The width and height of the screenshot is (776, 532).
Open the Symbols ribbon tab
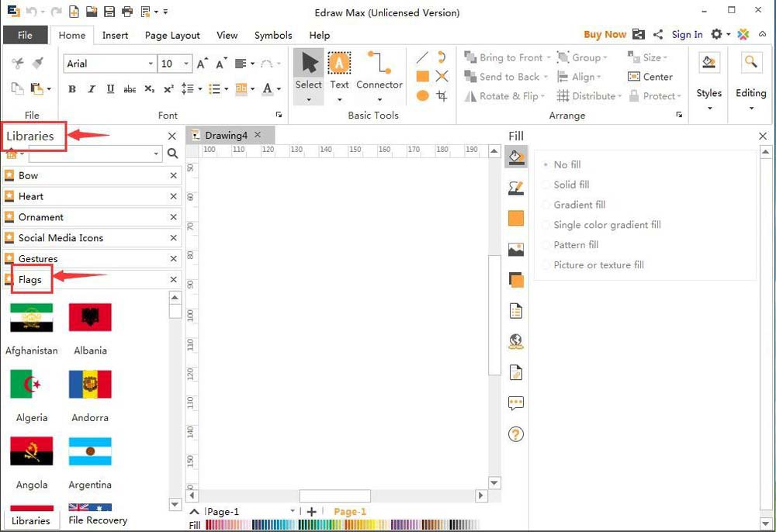pyautogui.click(x=273, y=35)
